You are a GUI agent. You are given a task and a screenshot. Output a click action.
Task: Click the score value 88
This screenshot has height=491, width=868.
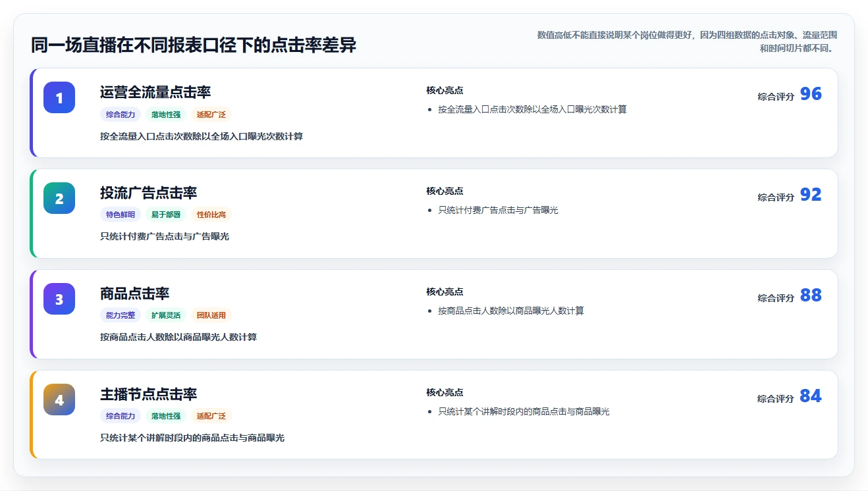811,296
